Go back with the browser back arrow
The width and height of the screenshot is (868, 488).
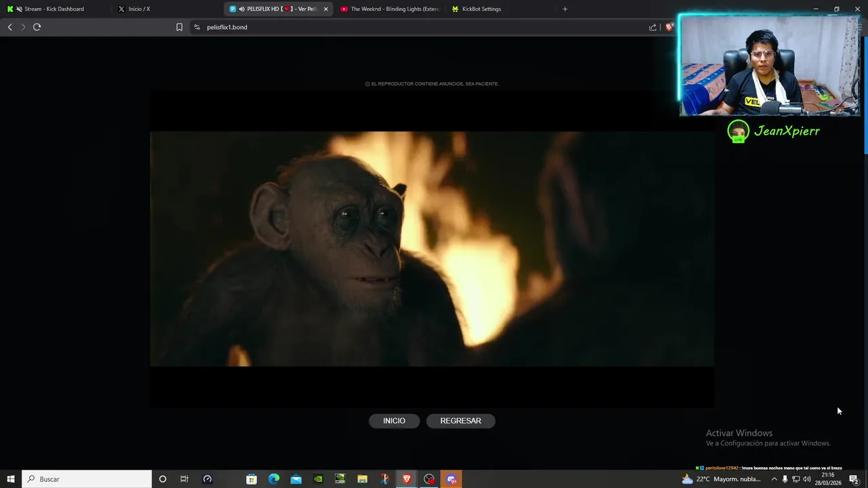[x=9, y=27]
